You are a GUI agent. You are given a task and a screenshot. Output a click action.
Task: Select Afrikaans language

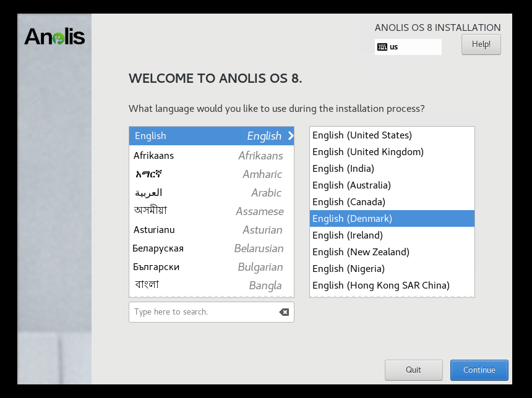coord(211,156)
